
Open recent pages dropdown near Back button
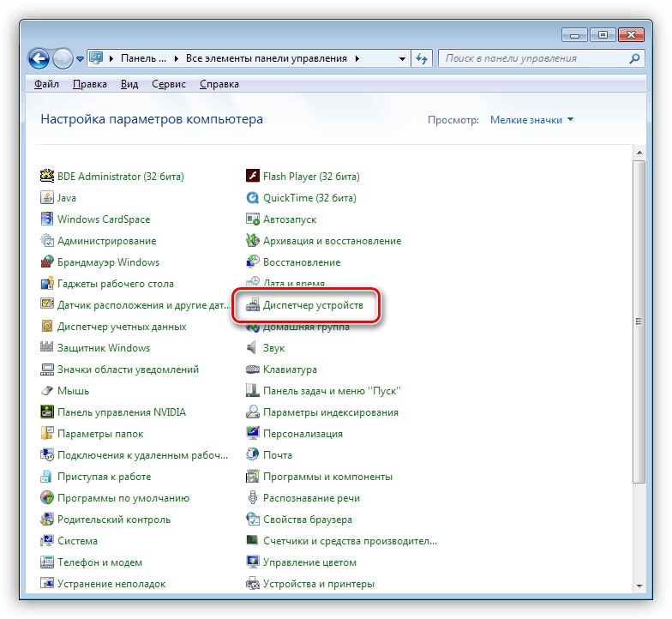pyautogui.click(x=81, y=58)
